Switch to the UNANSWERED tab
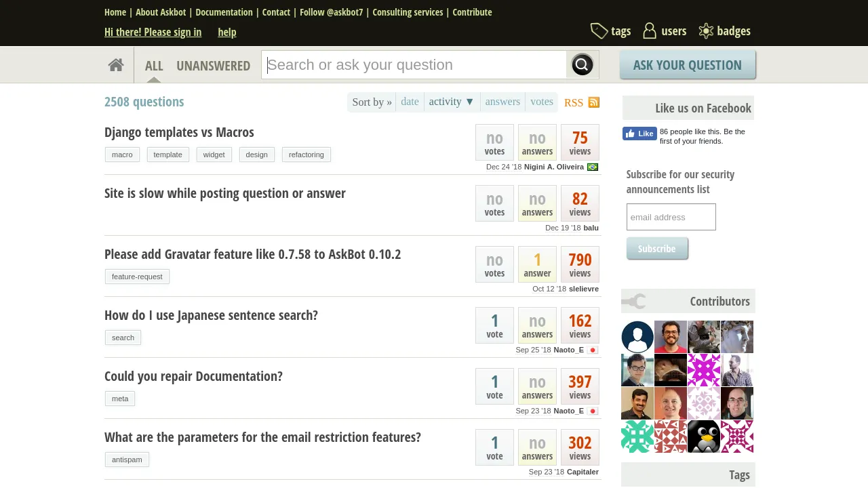The width and height of the screenshot is (868, 488). click(213, 66)
